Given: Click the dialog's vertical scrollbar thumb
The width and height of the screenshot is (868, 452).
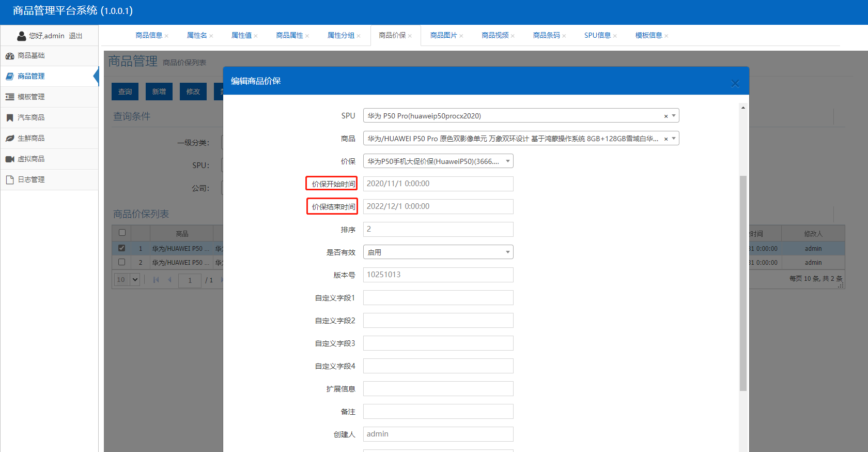Looking at the screenshot, I should pos(743,283).
